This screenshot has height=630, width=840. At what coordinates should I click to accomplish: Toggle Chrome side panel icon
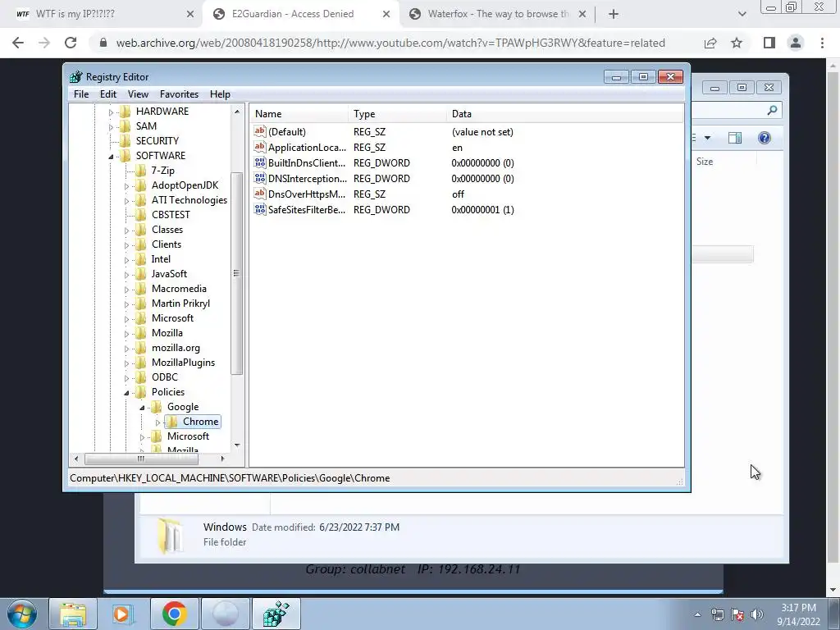pyautogui.click(x=769, y=43)
